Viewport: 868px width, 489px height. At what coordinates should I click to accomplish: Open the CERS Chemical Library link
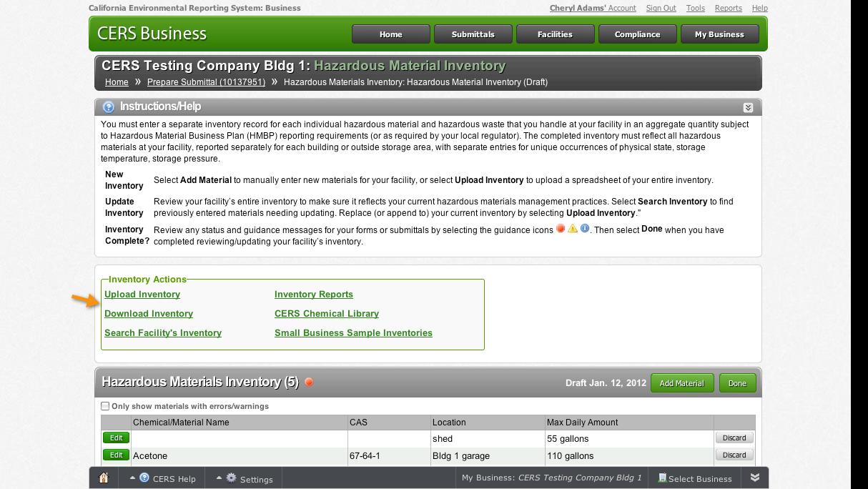[327, 314]
